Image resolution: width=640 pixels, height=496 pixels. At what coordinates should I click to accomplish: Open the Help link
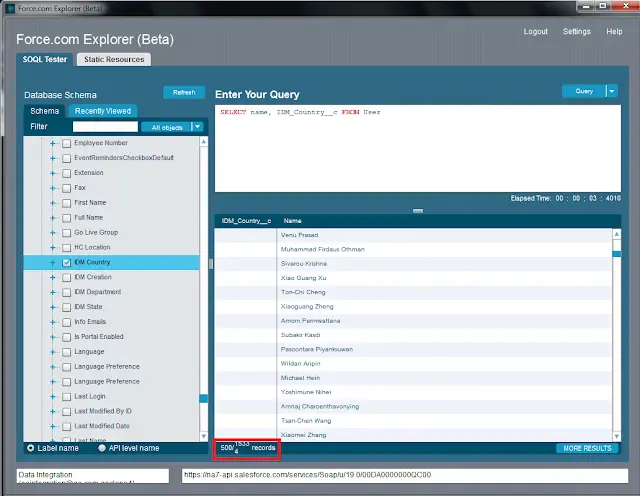[614, 31]
